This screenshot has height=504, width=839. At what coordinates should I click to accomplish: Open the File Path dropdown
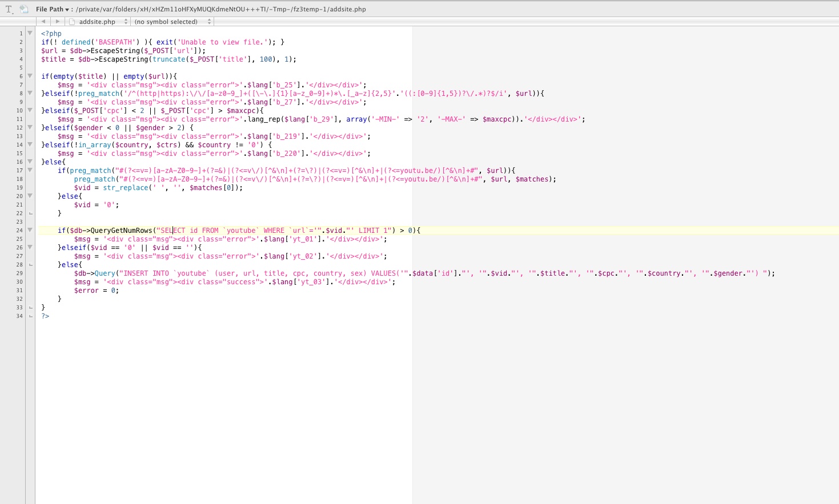[52, 9]
